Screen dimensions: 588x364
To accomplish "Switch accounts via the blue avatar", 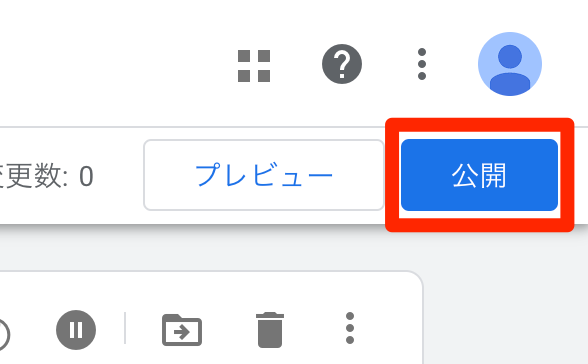I will tap(510, 64).
